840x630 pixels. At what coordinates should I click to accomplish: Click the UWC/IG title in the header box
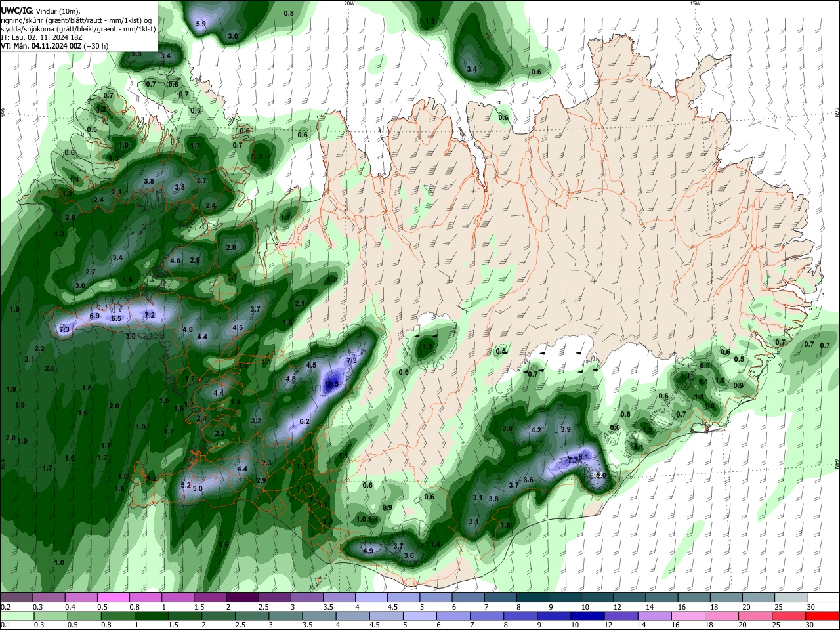point(16,10)
